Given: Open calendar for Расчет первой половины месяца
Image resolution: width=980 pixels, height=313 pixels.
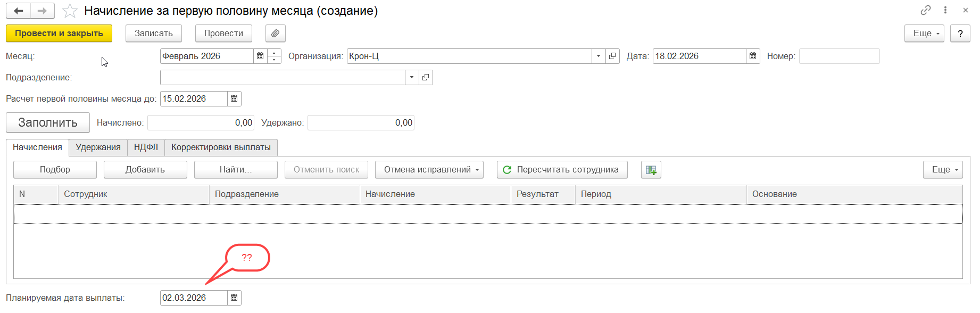Looking at the screenshot, I should coord(234,99).
